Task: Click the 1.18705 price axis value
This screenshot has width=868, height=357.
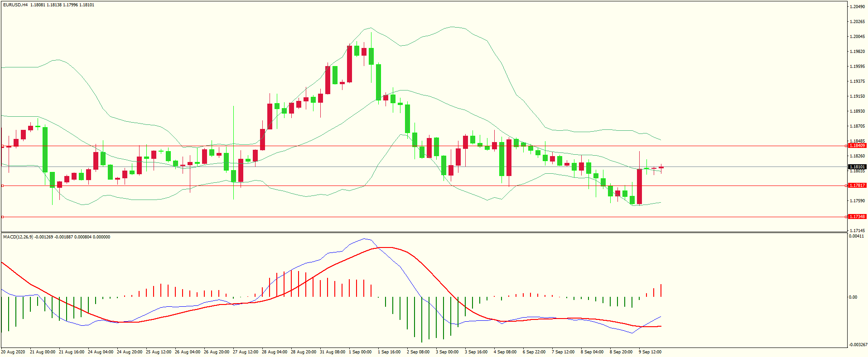Action: pyautogui.click(x=858, y=126)
